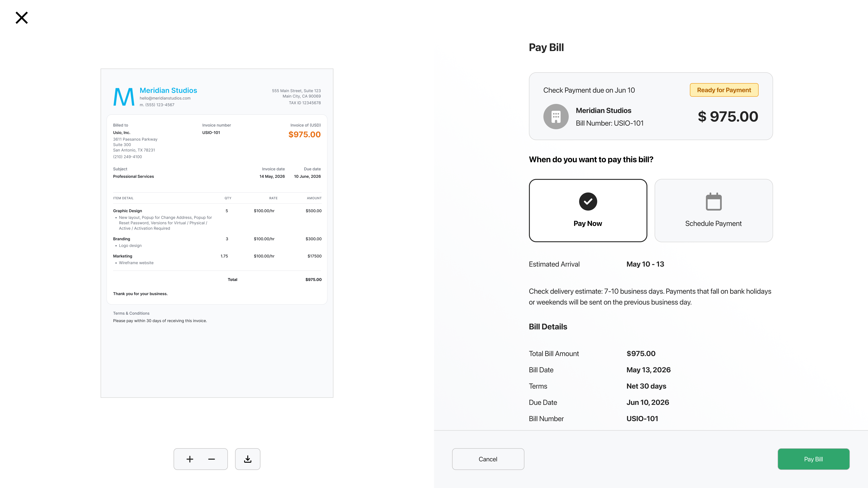
Task: Click the Ready for Payment status badge
Action: point(724,90)
